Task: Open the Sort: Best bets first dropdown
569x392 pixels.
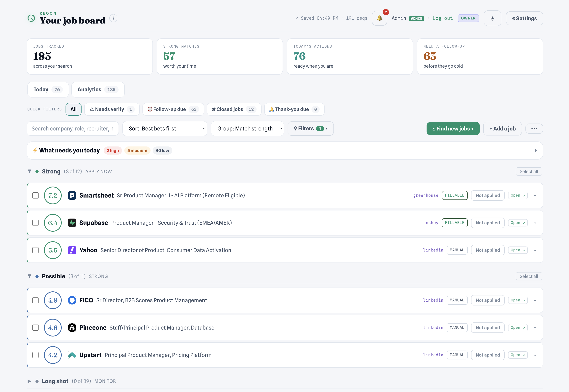Action: coord(165,129)
